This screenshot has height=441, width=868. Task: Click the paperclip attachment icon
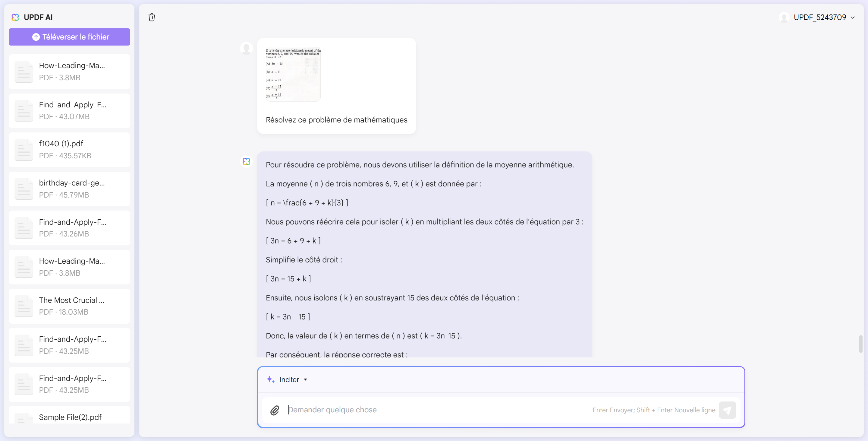click(x=275, y=410)
